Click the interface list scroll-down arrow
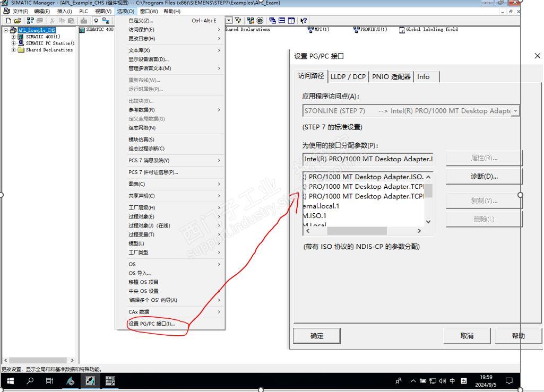 428,222
